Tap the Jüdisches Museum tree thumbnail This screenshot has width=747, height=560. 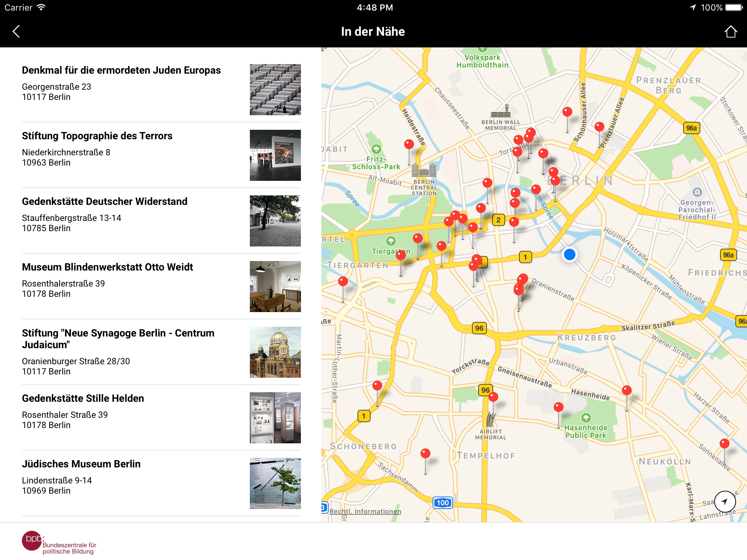click(x=275, y=483)
